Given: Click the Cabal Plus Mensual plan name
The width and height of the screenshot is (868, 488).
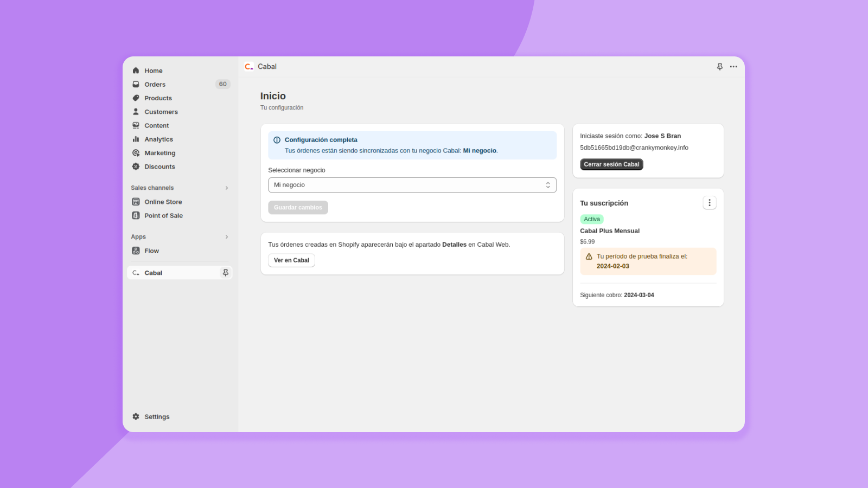Looking at the screenshot, I should 610,231.
